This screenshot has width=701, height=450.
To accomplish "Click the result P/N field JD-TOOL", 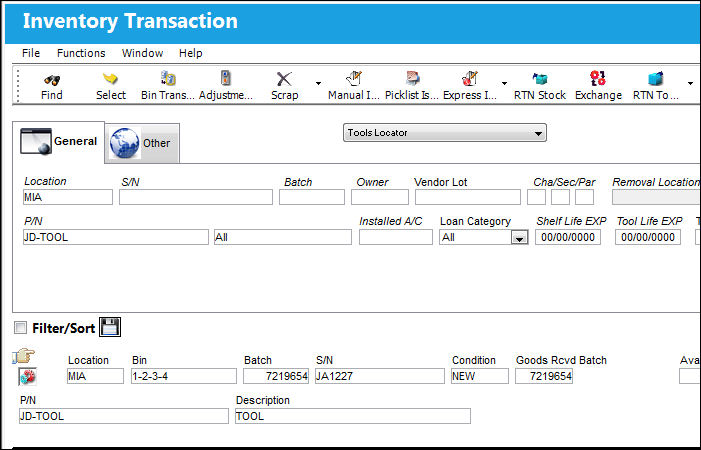I will (124, 416).
